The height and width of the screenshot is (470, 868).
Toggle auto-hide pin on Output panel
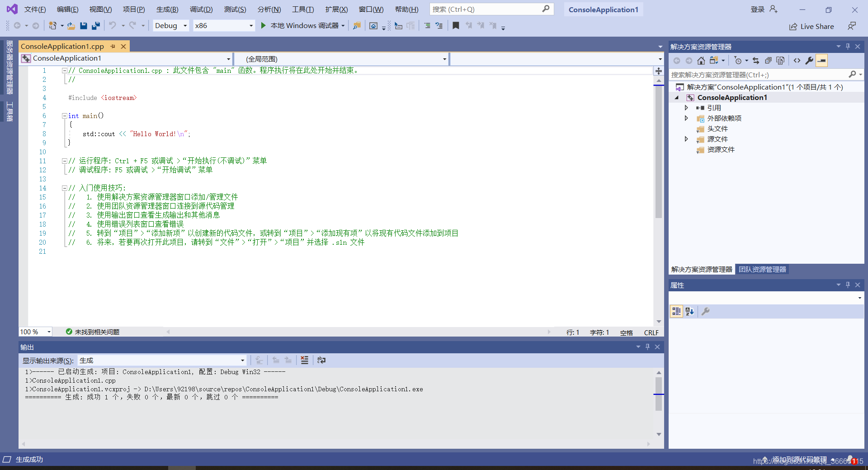pos(647,347)
